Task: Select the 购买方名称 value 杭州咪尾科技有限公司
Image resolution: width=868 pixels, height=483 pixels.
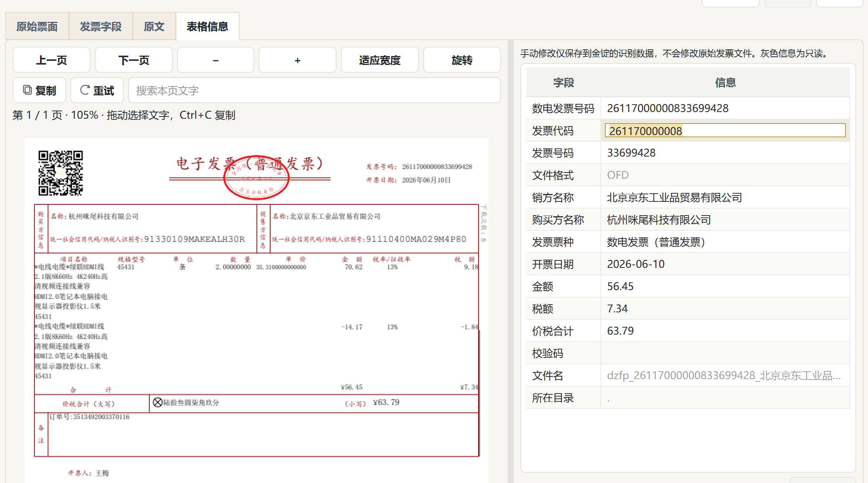Action: click(659, 220)
